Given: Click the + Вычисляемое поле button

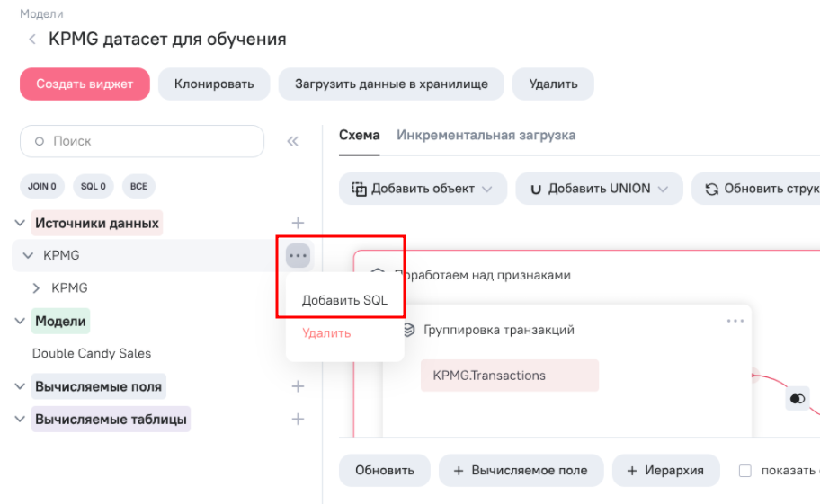Looking at the screenshot, I should pos(521,471).
